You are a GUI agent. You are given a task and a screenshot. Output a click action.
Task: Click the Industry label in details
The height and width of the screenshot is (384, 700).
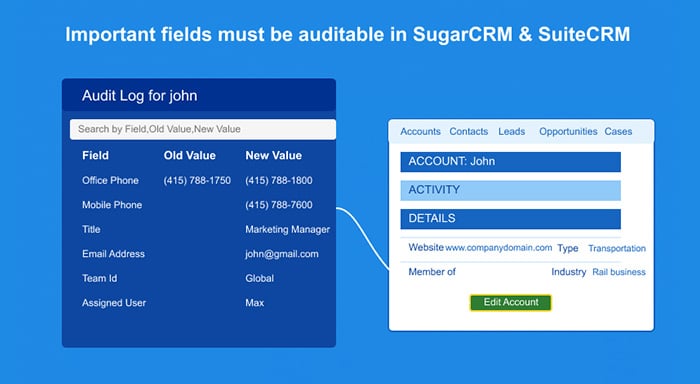568,272
